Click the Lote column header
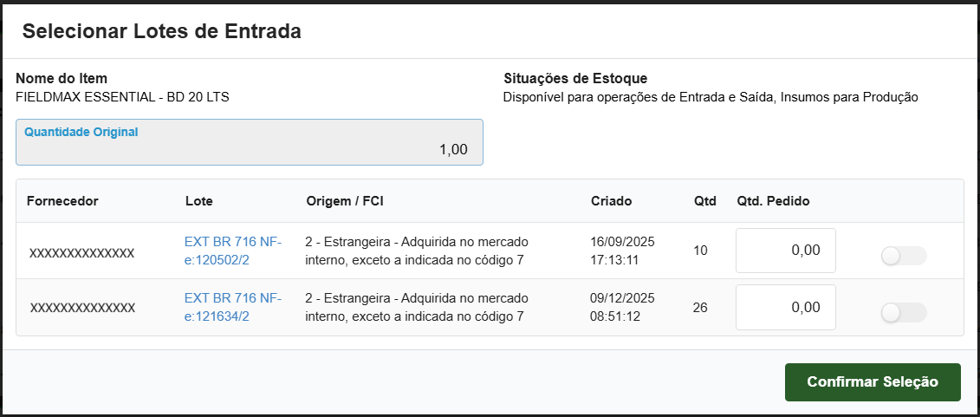Screen dimensions: 980x417 click(x=199, y=201)
